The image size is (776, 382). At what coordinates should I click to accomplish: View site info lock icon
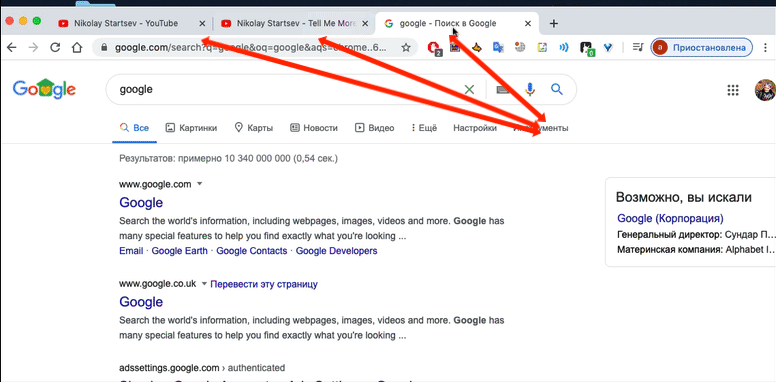click(103, 48)
